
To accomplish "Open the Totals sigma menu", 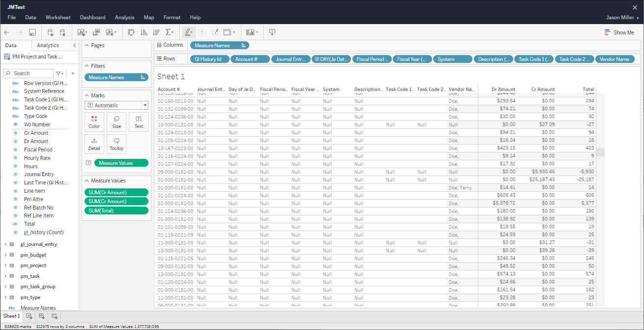I will click(170, 32).
